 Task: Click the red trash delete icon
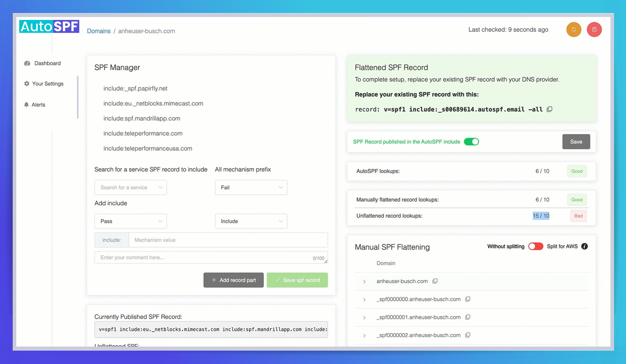(x=594, y=30)
